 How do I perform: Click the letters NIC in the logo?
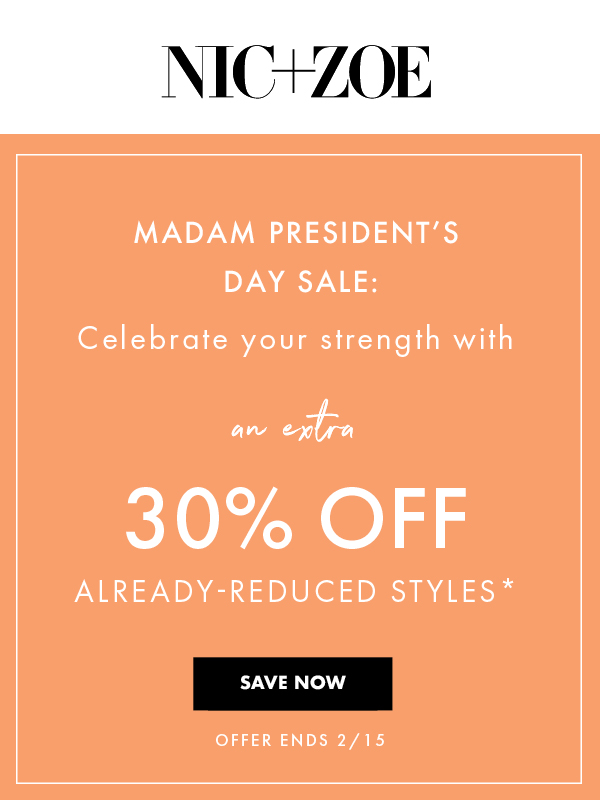pyautogui.click(x=218, y=72)
